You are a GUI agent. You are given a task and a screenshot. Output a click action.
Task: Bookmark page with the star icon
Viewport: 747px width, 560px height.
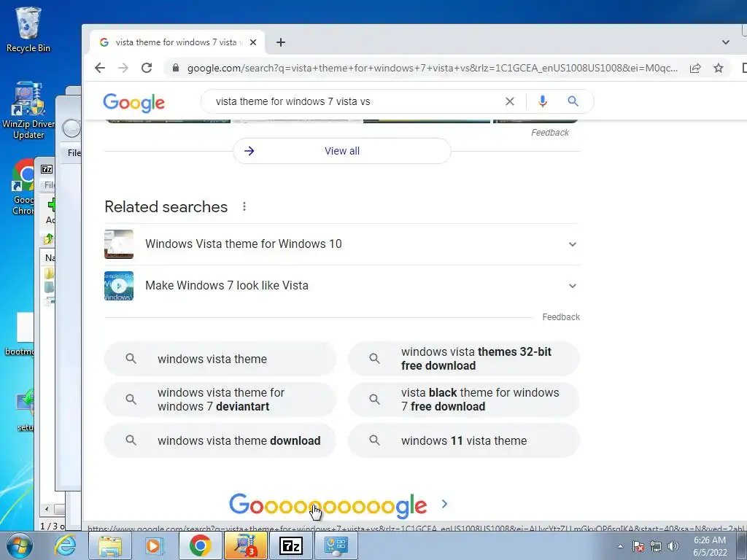(719, 68)
